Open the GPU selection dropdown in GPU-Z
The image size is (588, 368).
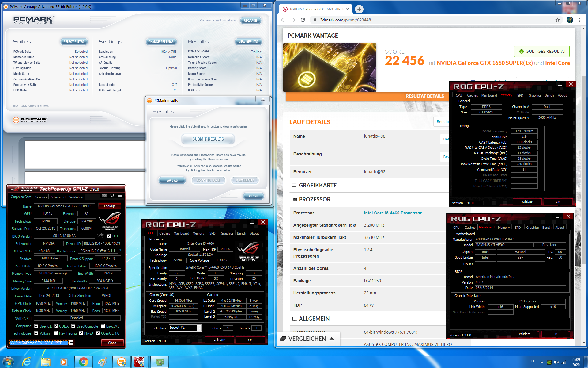pyautogui.click(x=71, y=343)
